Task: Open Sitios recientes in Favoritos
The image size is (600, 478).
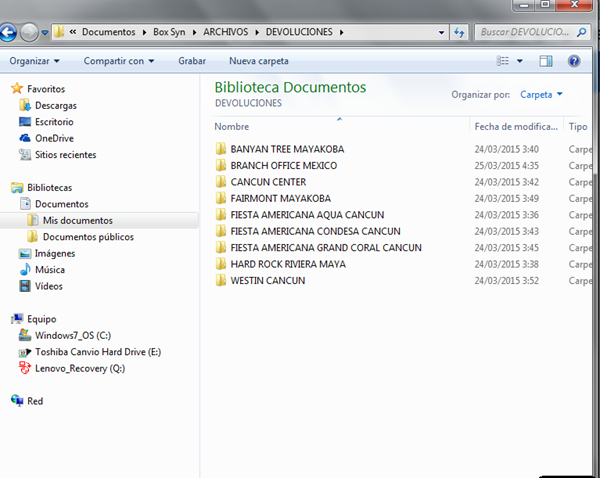Action: (x=65, y=155)
